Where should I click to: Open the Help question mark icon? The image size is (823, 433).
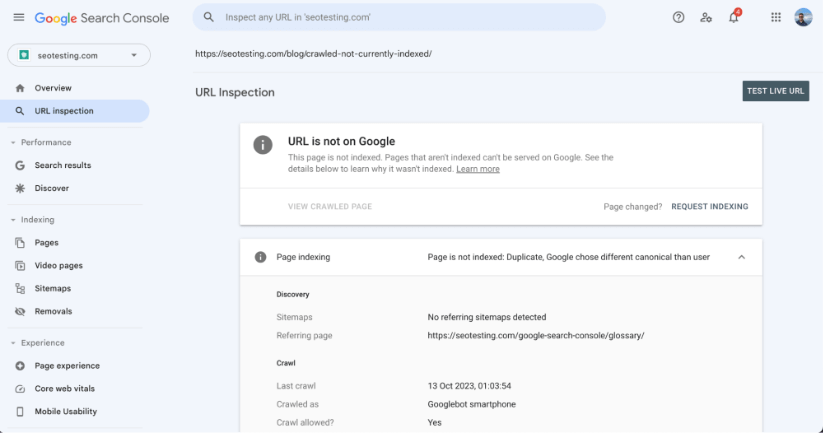pyautogui.click(x=678, y=17)
